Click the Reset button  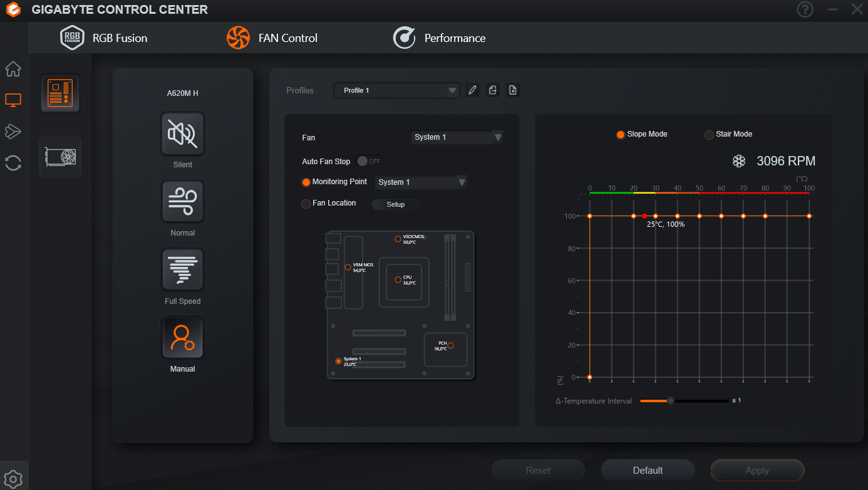538,471
